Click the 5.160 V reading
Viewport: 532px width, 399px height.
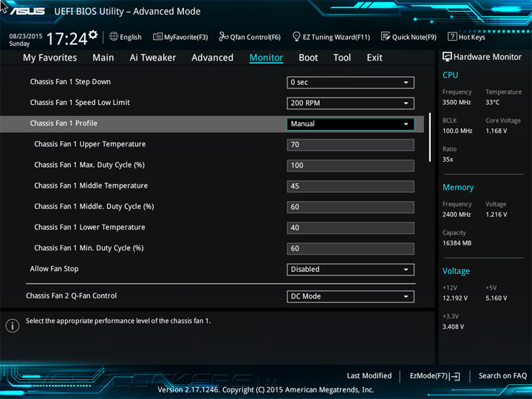(497, 298)
